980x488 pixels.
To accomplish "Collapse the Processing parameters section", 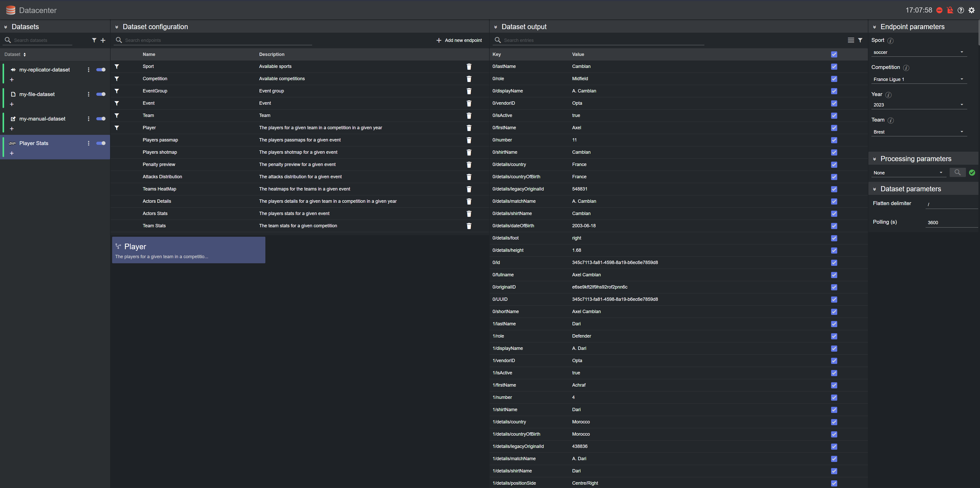I will (875, 159).
